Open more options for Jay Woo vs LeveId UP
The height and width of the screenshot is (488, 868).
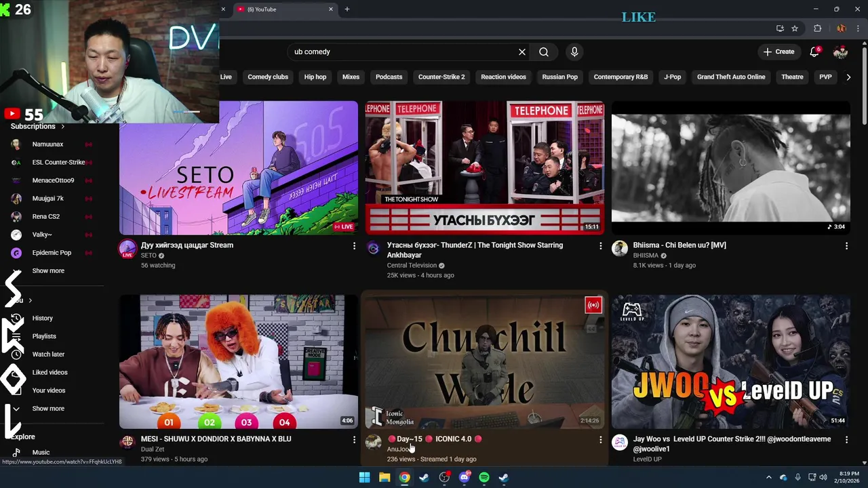(846, 440)
